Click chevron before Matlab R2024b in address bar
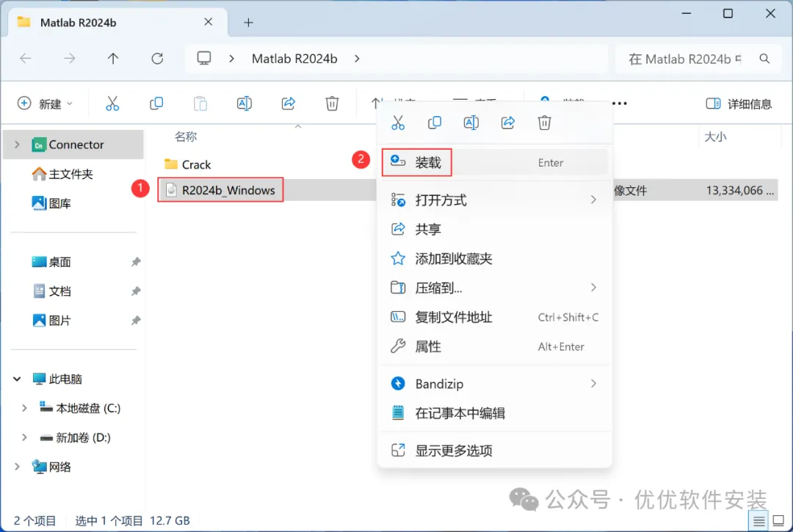 (231, 59)
